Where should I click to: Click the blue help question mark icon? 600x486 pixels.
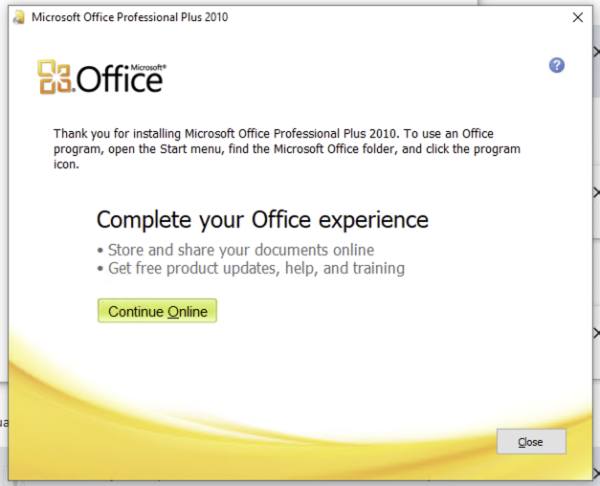[557, 65]
